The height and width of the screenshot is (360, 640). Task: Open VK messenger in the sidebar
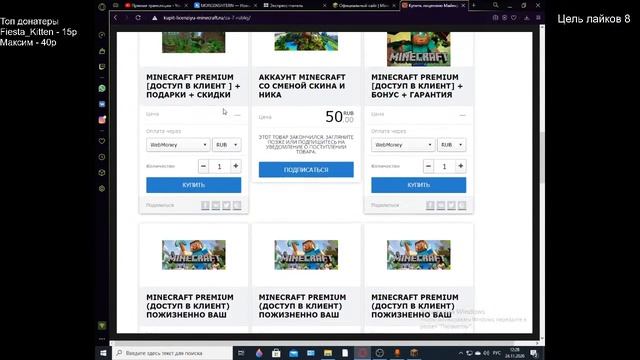tap(102, 104)
